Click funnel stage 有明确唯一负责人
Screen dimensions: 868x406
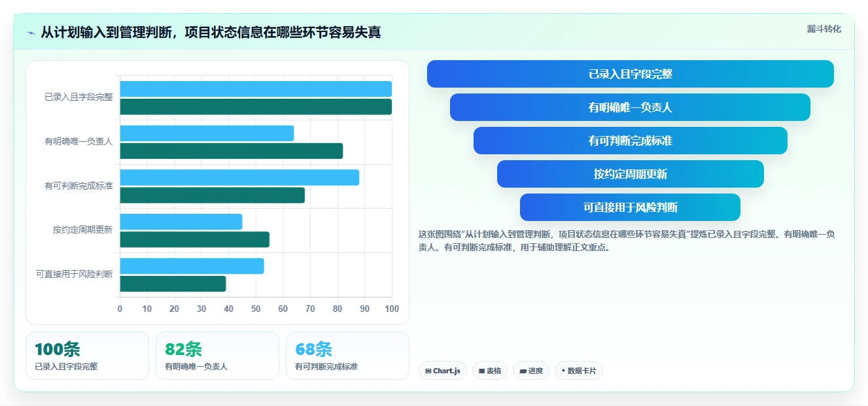[631, 107]
